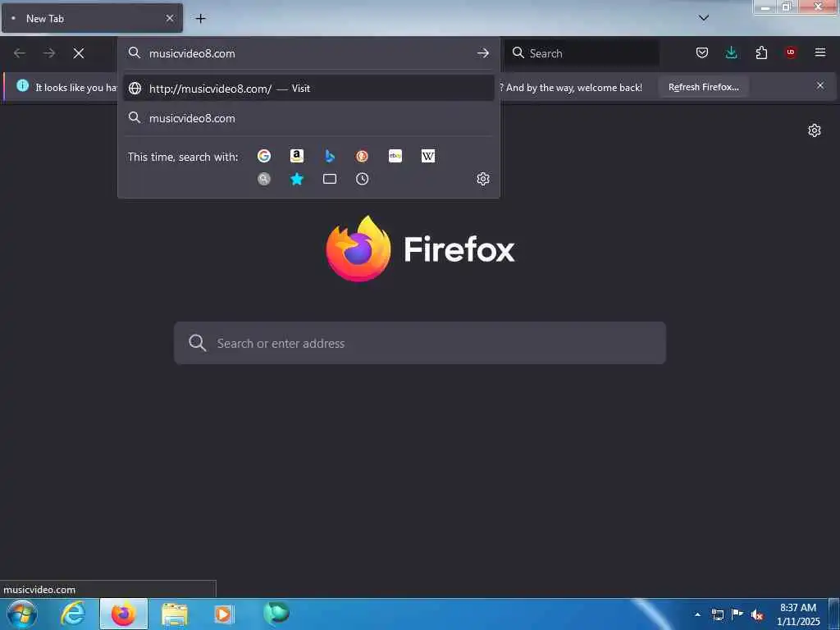This screenshot has height=630, width=840.
Task: Open the muted volume tray icon
Action: tap(757, 615)
